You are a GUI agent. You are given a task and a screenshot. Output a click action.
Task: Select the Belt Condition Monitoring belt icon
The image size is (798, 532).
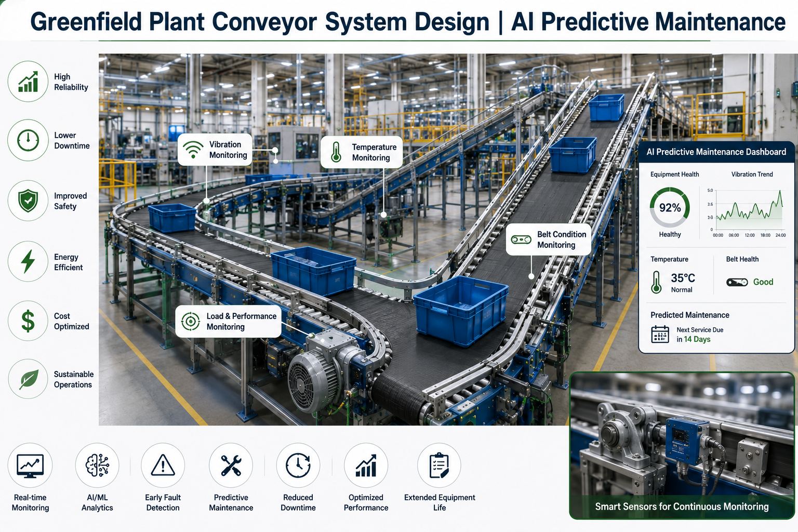(x=521, y=240)
